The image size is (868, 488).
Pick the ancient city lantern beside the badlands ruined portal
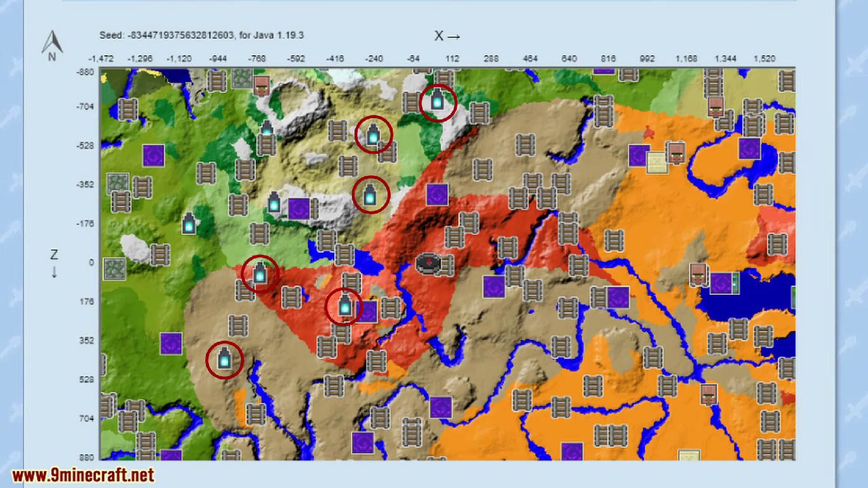coord(345,306)
